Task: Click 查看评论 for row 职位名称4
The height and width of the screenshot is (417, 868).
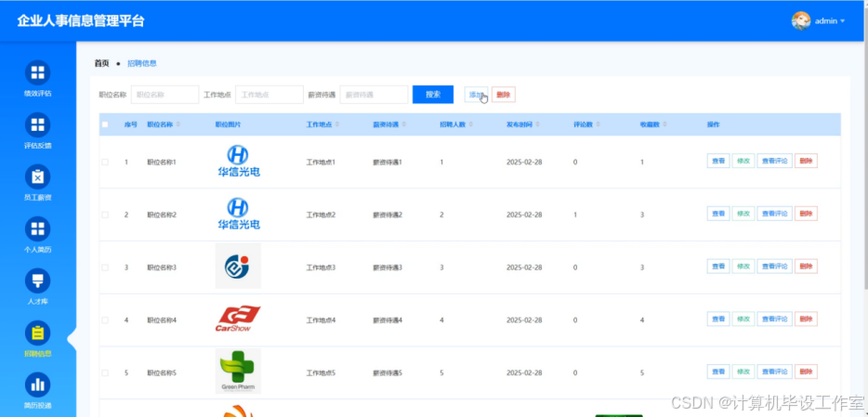Action: [775, 319]
